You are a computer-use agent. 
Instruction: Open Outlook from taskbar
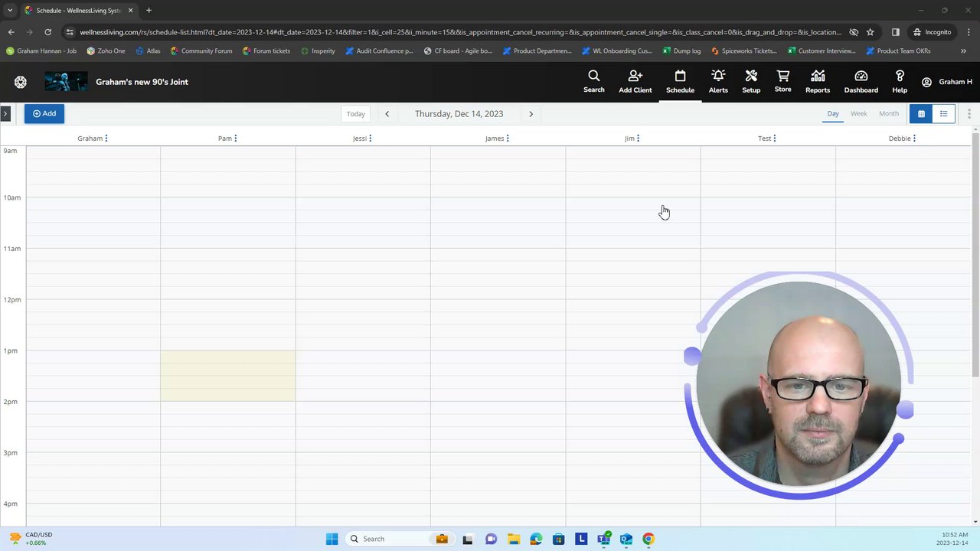point(626,539)
